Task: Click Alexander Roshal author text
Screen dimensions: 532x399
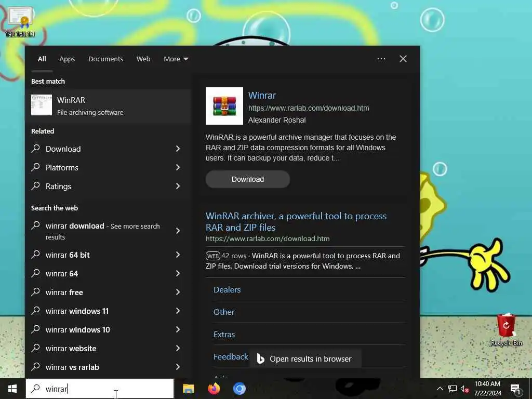Action: tap(277, 120)
